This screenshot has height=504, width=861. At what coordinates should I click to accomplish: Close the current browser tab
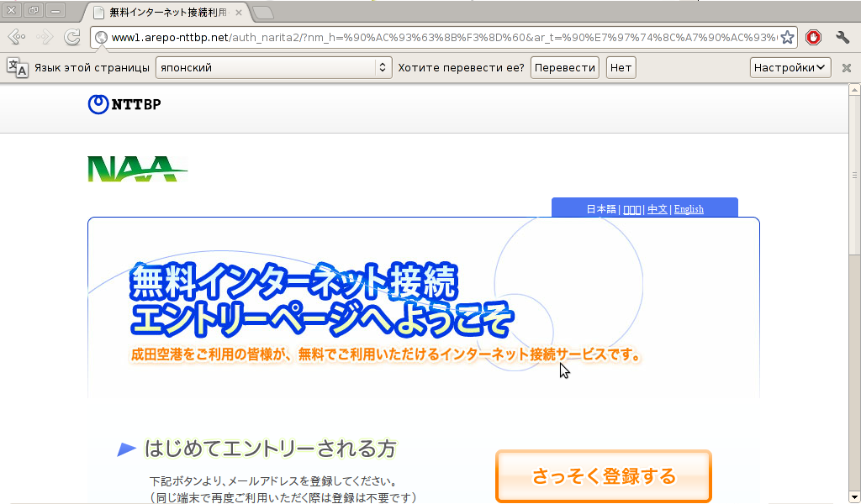tap(239, 13)
